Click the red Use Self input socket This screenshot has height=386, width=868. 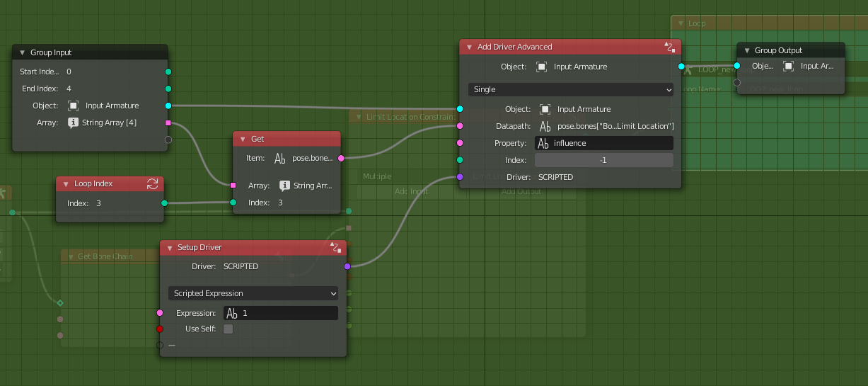(160, 329)
